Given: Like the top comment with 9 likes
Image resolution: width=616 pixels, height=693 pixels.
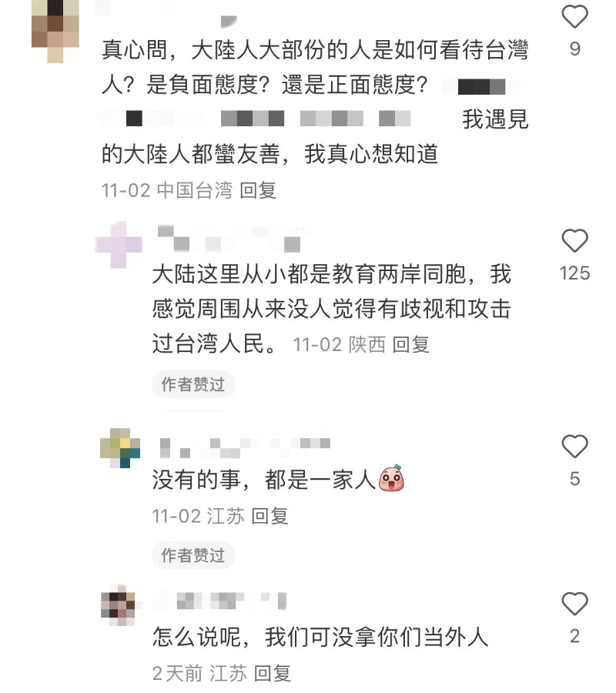Looking at the screenshot, I should 574,16.
